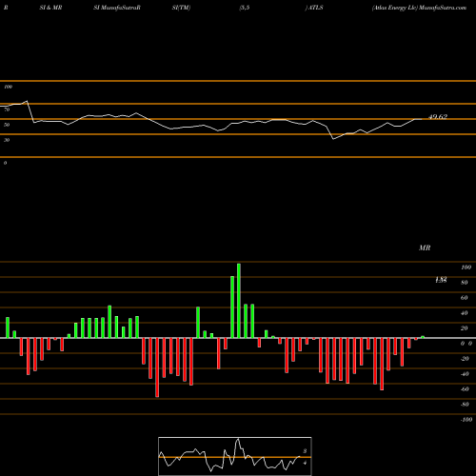
Task: Click the 20 label on MR axis
Action: 465,328
